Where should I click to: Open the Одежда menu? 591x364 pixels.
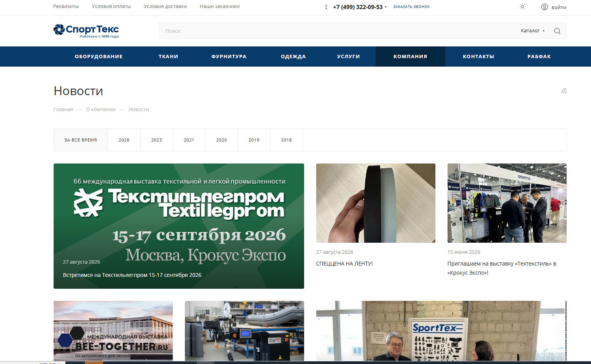293,56
